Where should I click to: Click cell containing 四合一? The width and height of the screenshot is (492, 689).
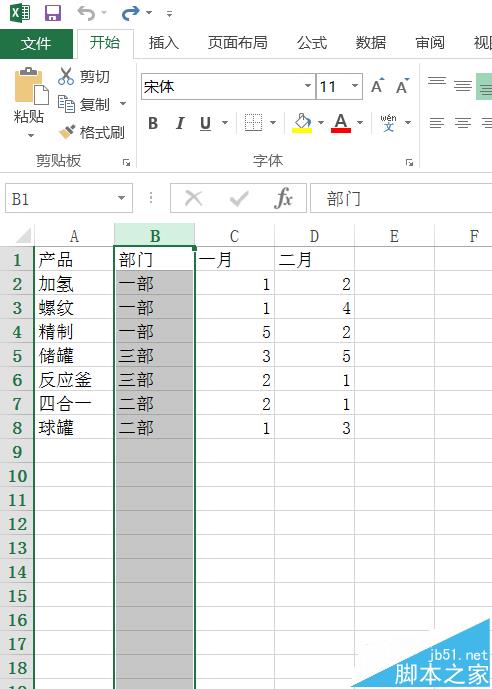pyautogui.click(x=74, y=403)
